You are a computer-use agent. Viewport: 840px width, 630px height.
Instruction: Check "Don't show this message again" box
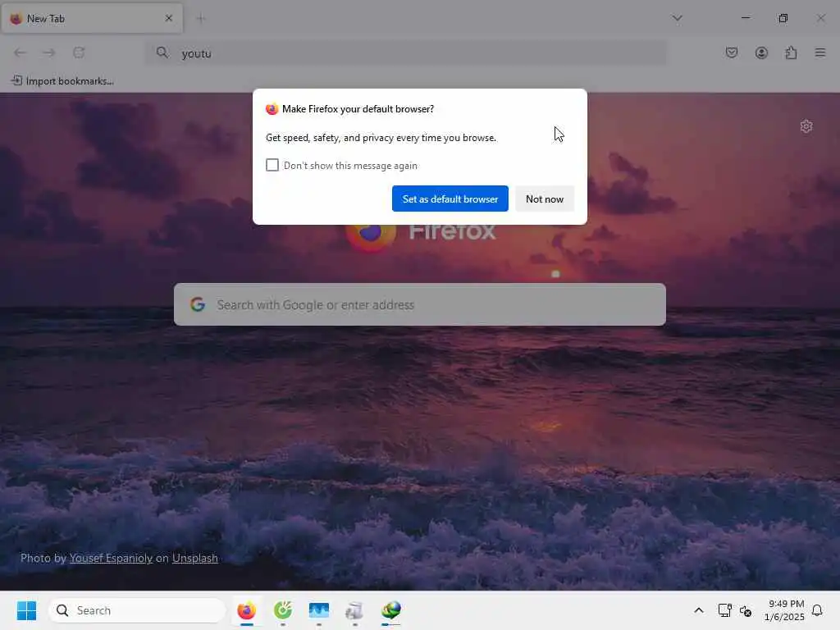click(x=272, y=165)
